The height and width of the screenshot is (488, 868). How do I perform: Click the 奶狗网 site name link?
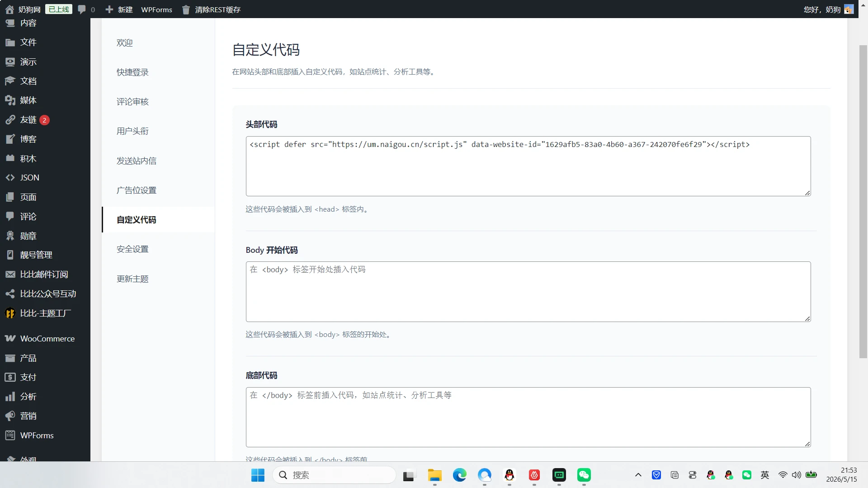click(x=29, y=9)
